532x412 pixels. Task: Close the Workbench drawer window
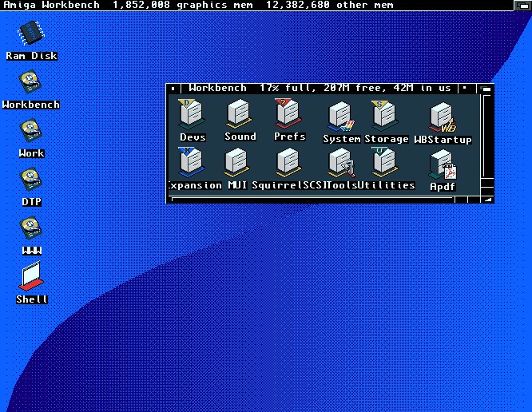173,89
